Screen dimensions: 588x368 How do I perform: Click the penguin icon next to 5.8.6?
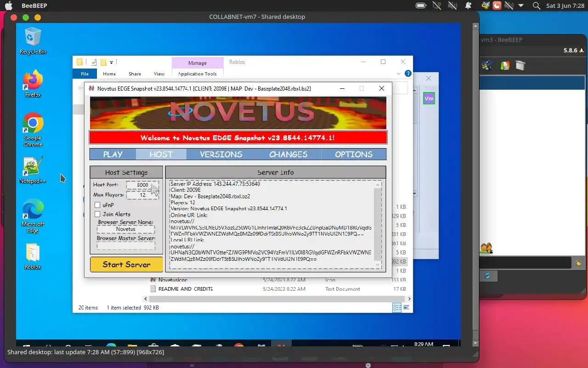coord(582,51)
